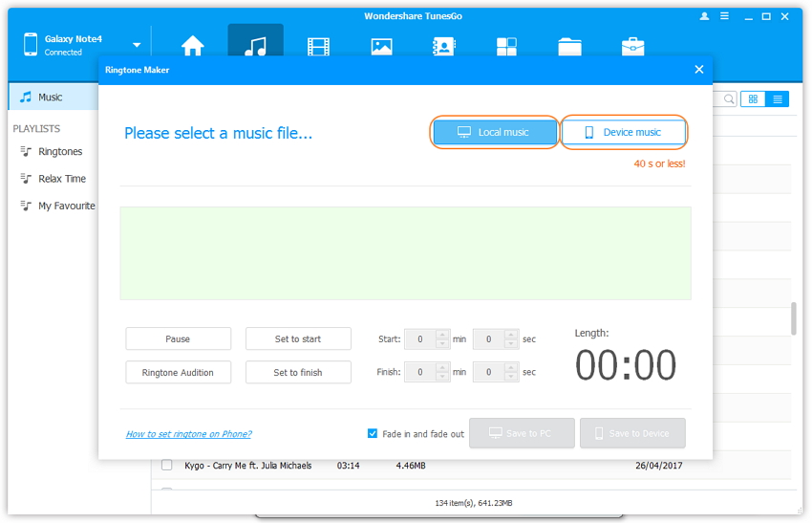Expand the Galaxy Note4 device dropdown
Screen dimensions: 812x523
pyautogui.click(x=137, y=45)
